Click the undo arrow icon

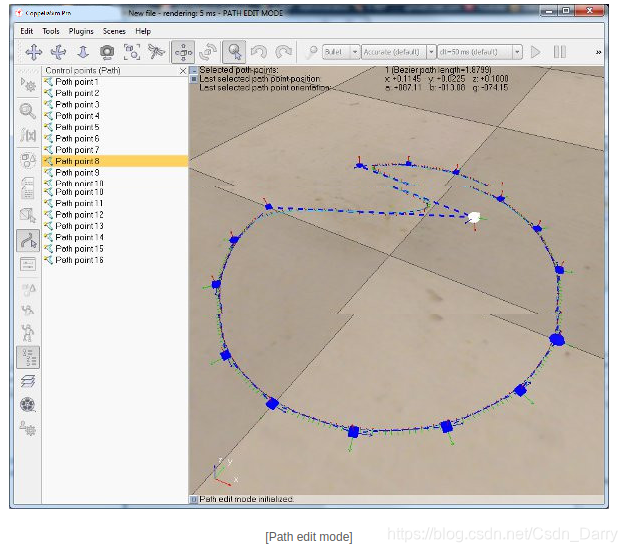point(259,52)
